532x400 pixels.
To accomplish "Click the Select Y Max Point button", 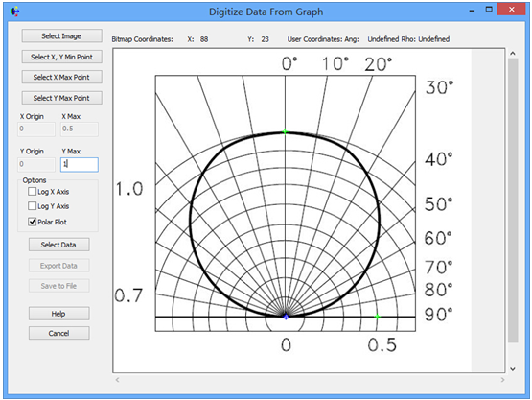I will [61, 98].
